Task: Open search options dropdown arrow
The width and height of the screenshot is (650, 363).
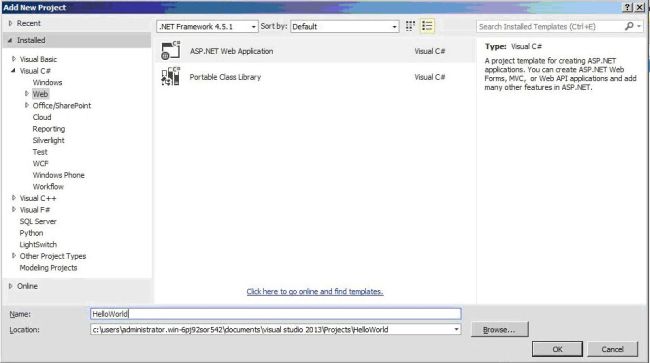Action: (x=639, y=26)
